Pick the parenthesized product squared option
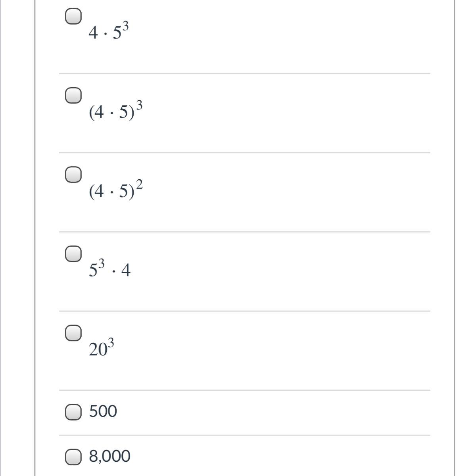Viewport: 476px width, 476px height. [73, 175]
